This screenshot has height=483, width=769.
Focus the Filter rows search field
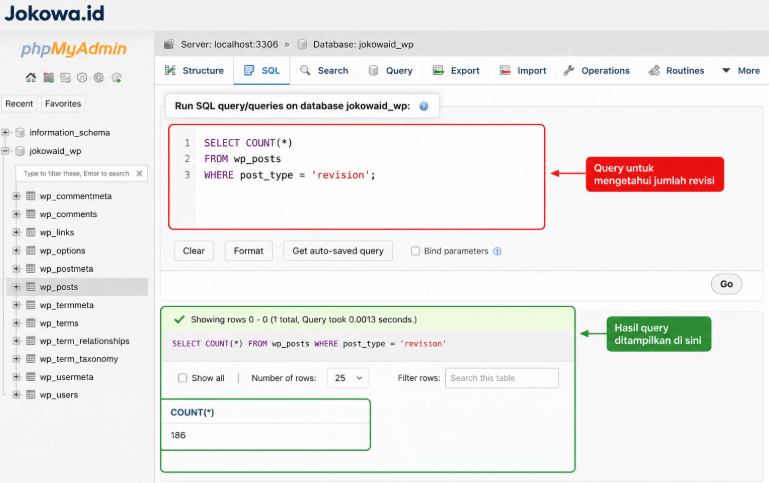[502, 378]
